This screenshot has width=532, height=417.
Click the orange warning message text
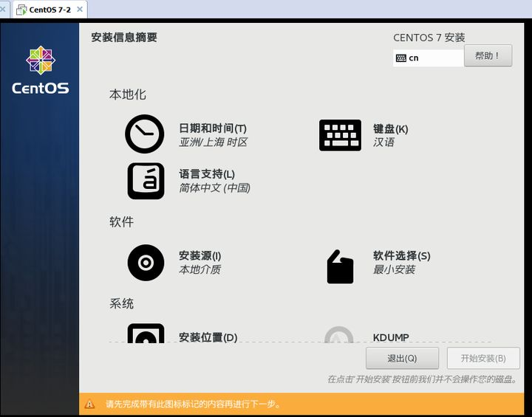tap(193, 404)
